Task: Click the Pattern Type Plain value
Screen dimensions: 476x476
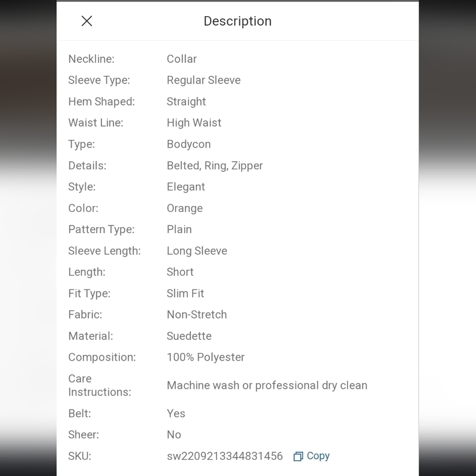Action: click(179, 229)
